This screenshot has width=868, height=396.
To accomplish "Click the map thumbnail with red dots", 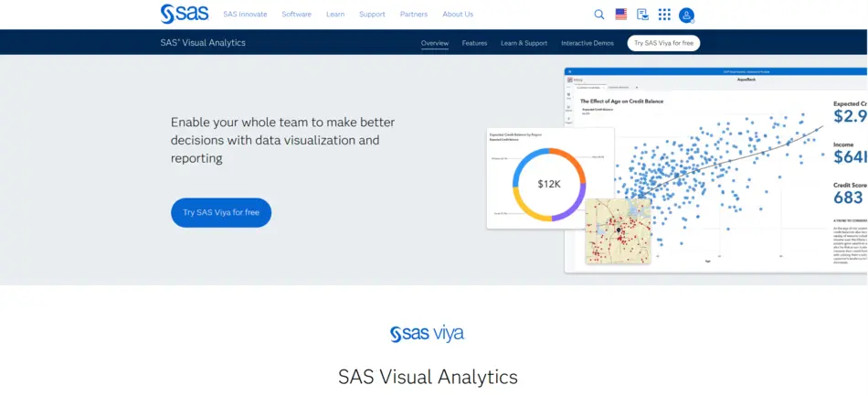I will 618,231.
